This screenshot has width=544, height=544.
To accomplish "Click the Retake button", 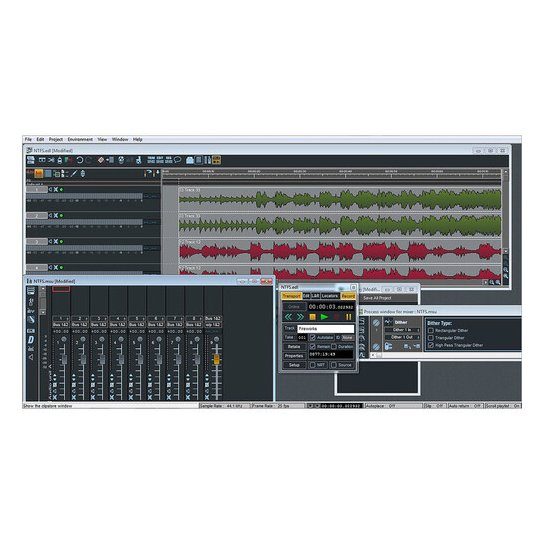I will pyautogui.click(x=294, y=347).
